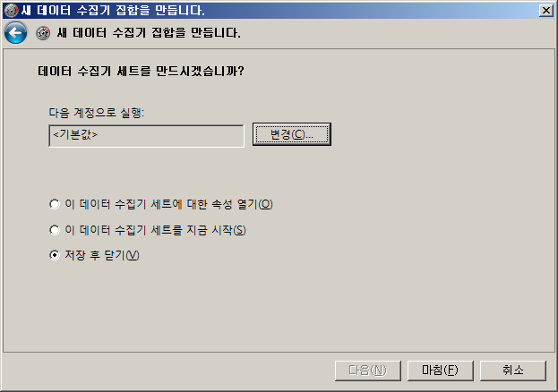Viewport: 558px width, 392px height.
Task: Click the 다음 계정으로 실행 label
Action: (x=97, y=113)
